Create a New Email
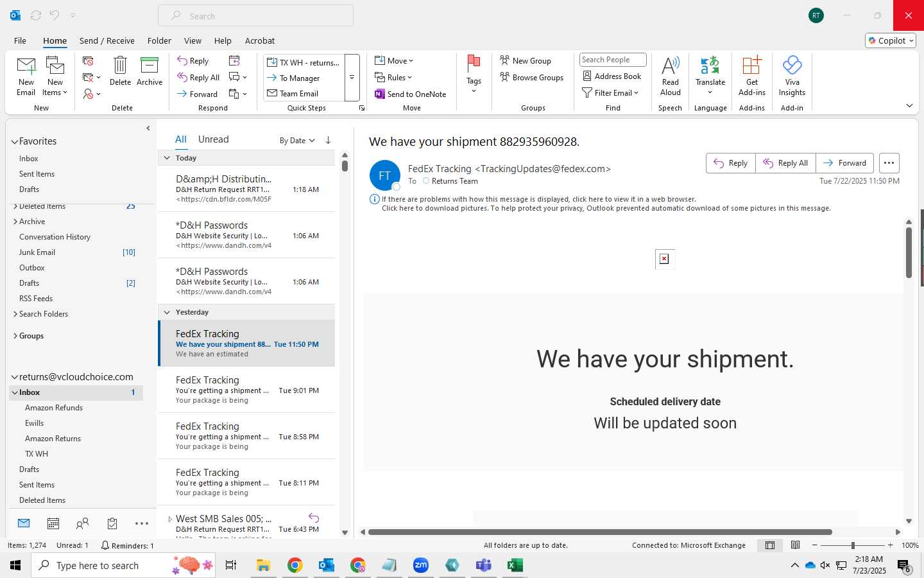 coord(26,76)
